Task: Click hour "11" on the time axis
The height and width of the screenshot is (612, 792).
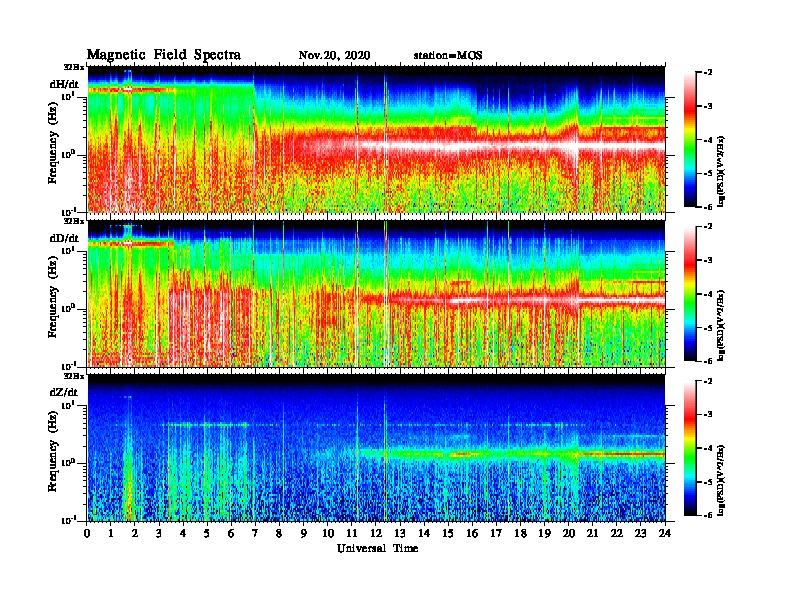Action: click(x=352, y=533)
